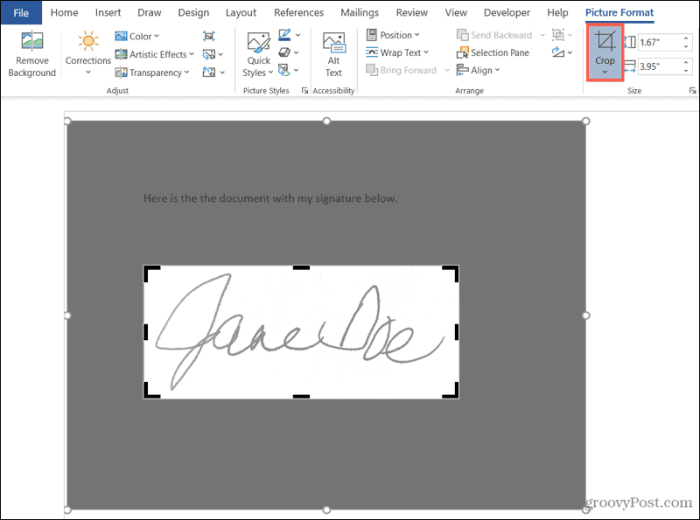Screen dimensions: 700x520
Task: Open the Quick Styles gallery
Action: point(258,54)
